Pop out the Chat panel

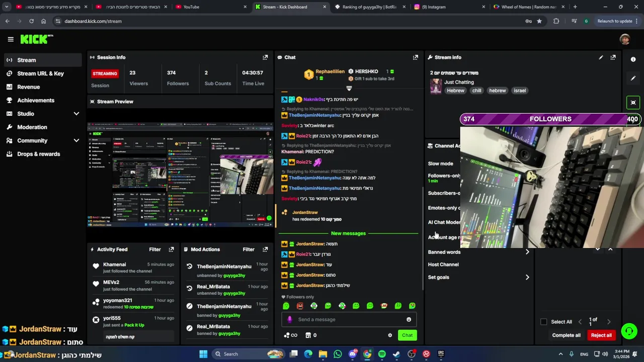click(x=416, y=57)
